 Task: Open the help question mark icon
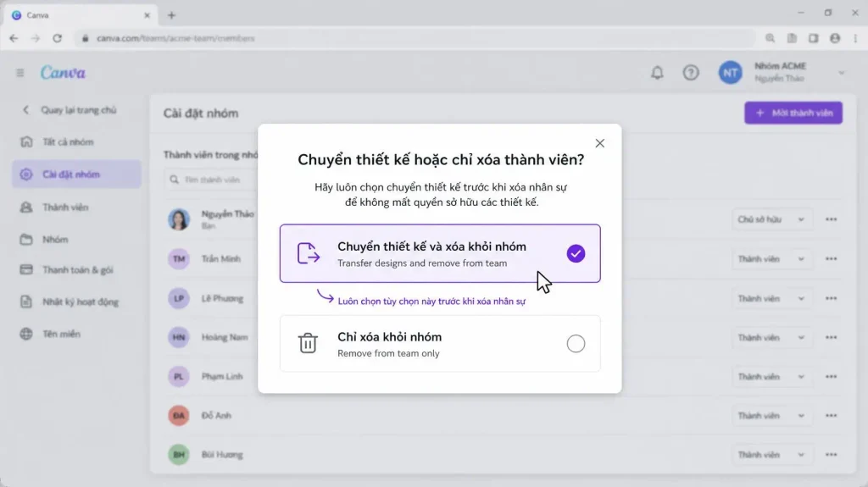(691, 73)
